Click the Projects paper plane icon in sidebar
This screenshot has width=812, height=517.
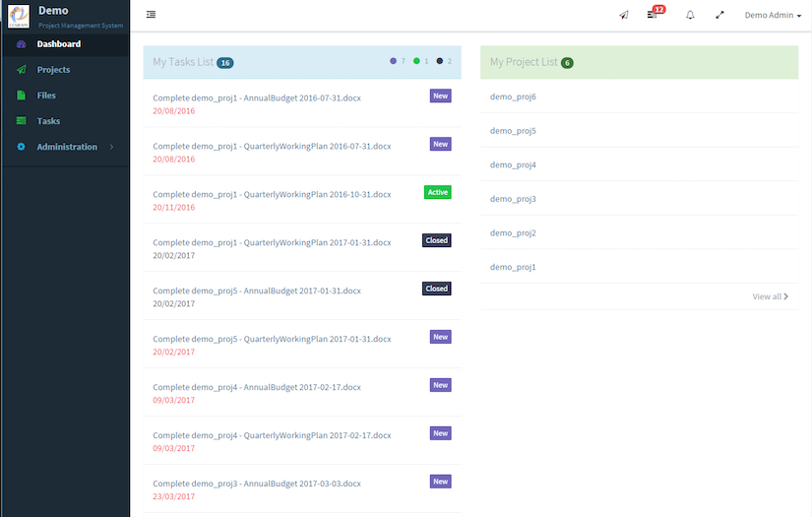click(x=22, y=69)
